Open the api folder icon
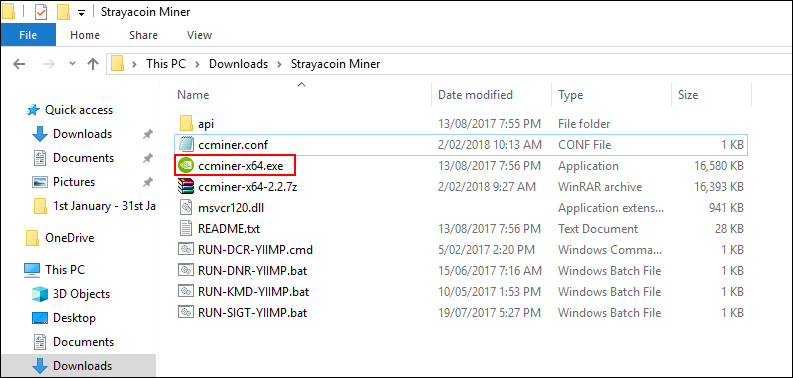The image size is (793, 378). (x=186, y=123)
